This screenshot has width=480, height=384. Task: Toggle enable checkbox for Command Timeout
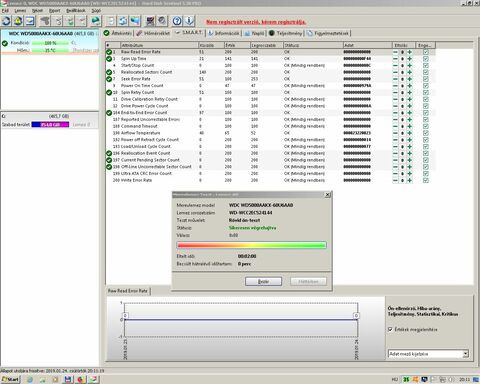(x=426, y=126)
